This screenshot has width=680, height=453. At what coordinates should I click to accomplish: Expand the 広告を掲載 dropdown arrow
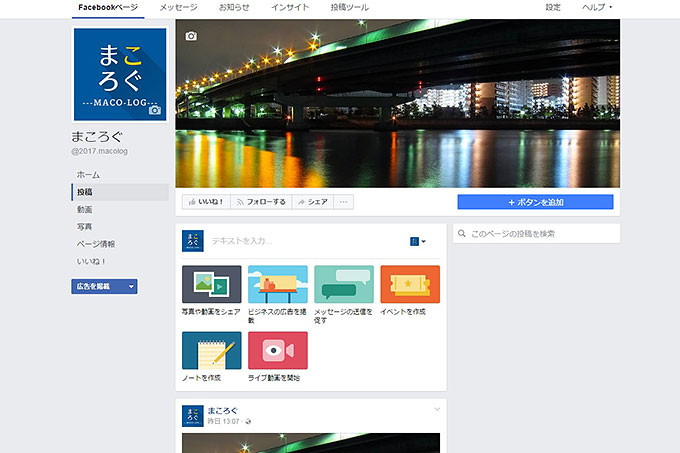[131, 287]
